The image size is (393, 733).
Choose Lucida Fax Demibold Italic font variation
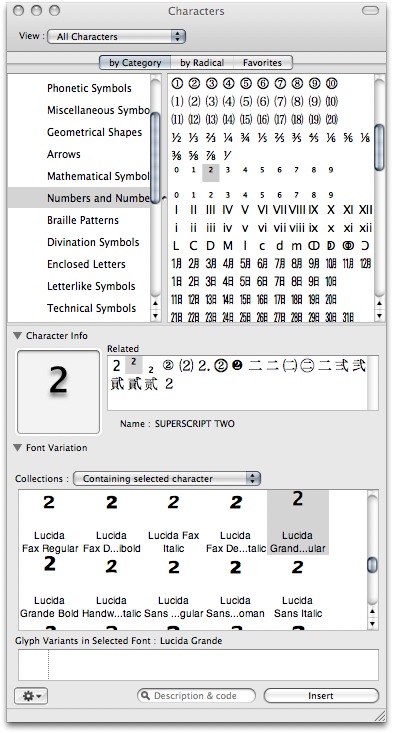click(236, 523)
